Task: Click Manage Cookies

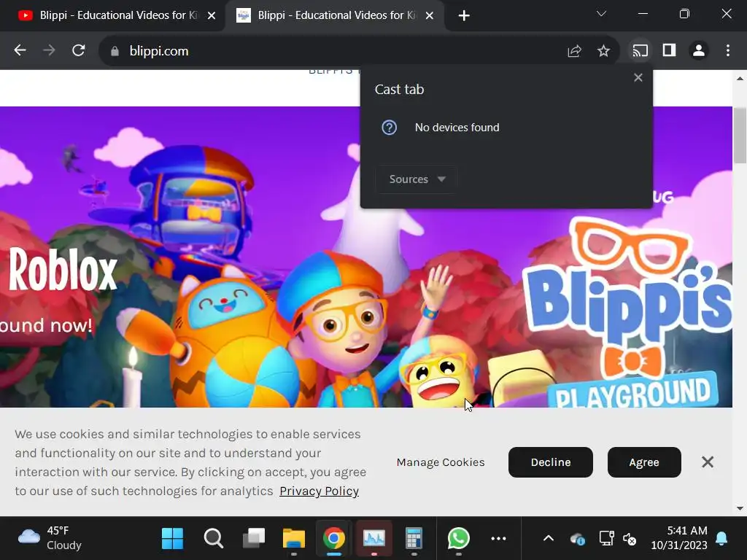Action: pos(441,462)
